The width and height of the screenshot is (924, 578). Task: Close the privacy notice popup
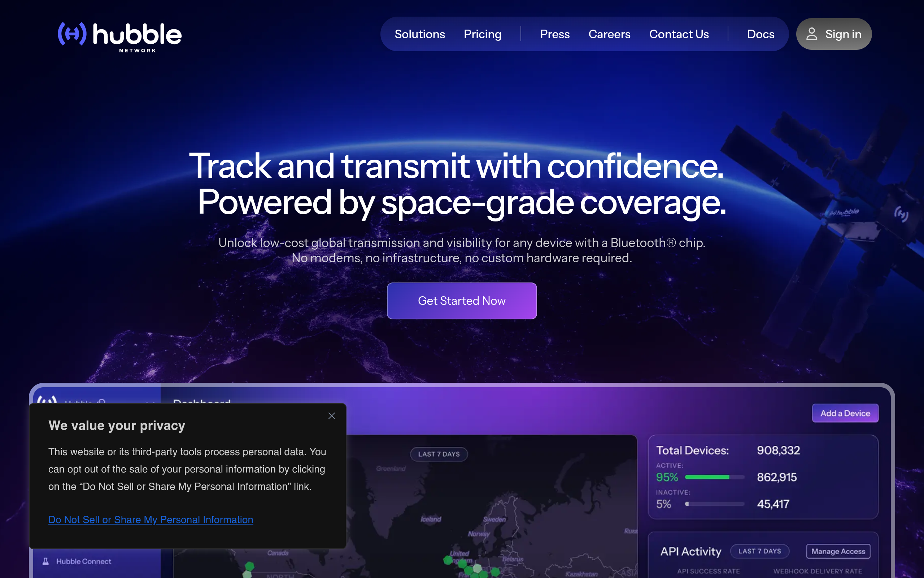[331, 416]
